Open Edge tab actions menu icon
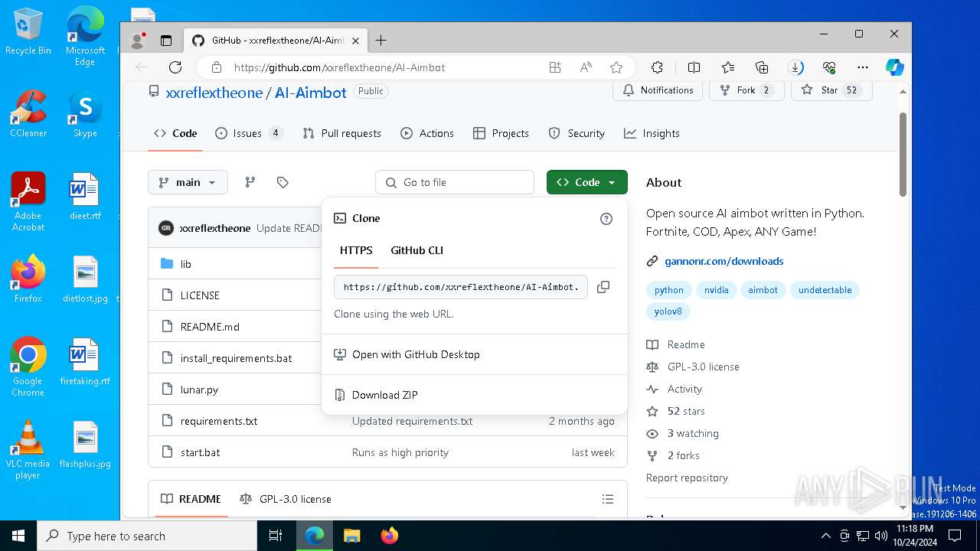Image resolution: width=980 pixels, height=551 pixels. (x=166, y=41)
